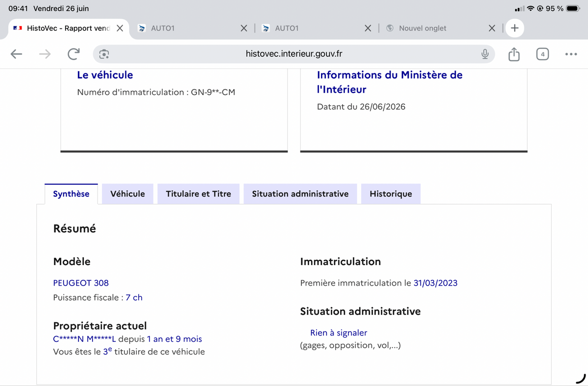This screenshot has width=588, height=386.
Task: Close the Nouvel onglet tab
Action: [492, 28]
